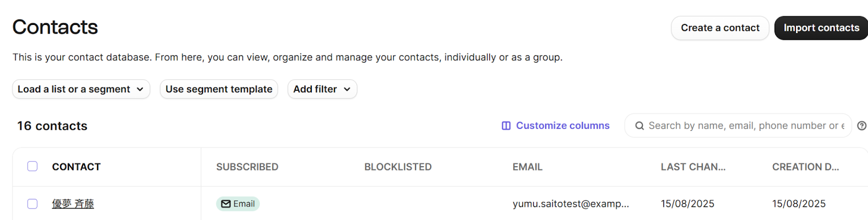Image resolution: width=868 pixels, height=220 pixels.
Task: Expand the Add filter dropdown
Action: [x=322, y=89]
